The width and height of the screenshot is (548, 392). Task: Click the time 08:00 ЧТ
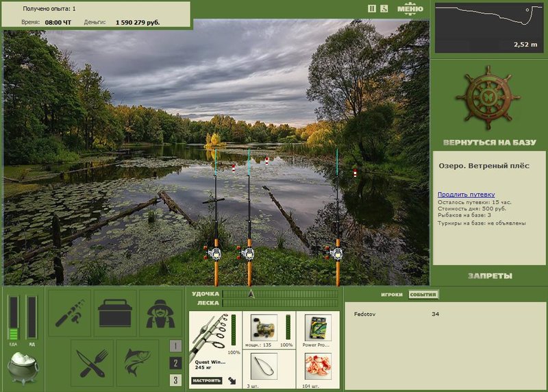click(x=58, y=23)
